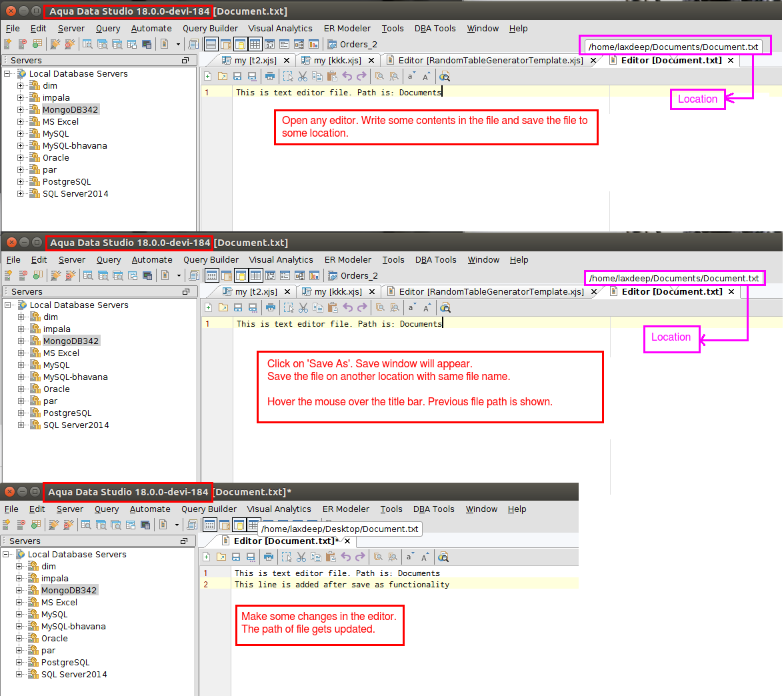Image resolution: width=784 pixels, height=696 pixels.
Task: Collapse Local Database Servers in the top window
Action: point(7,73)
